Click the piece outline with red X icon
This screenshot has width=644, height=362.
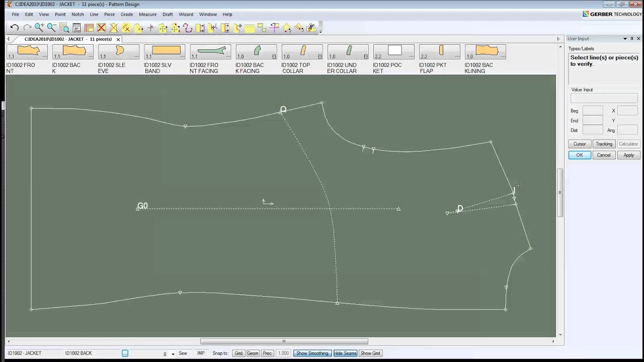pyautogui.click(x=114, y=28)
